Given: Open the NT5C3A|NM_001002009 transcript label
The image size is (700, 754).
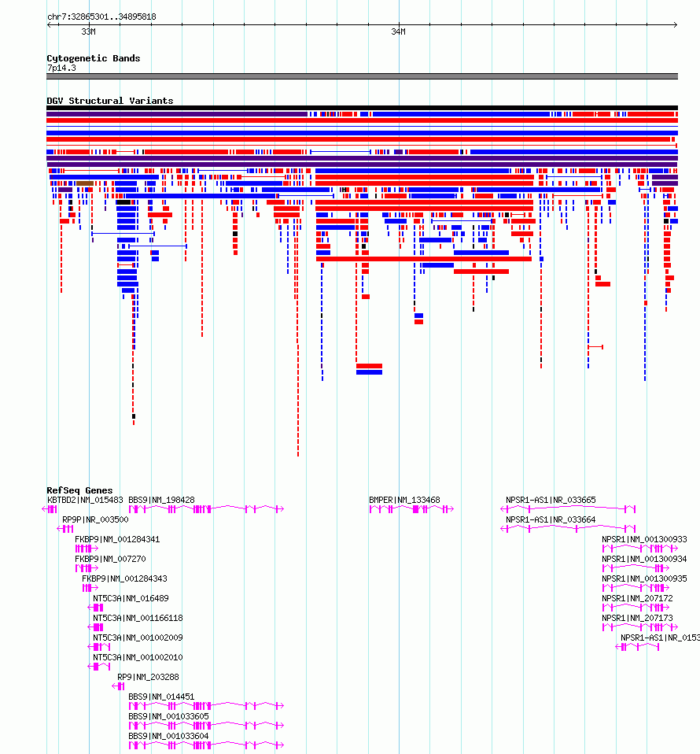Looking at the screenshot, I should (x=138, y=638).
